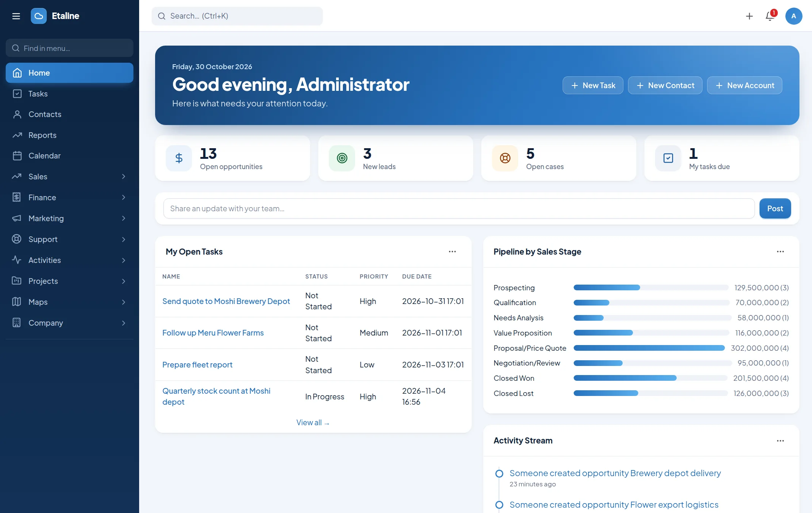
Task: Expand the Company menu chevron
Action: coord(124,323)
